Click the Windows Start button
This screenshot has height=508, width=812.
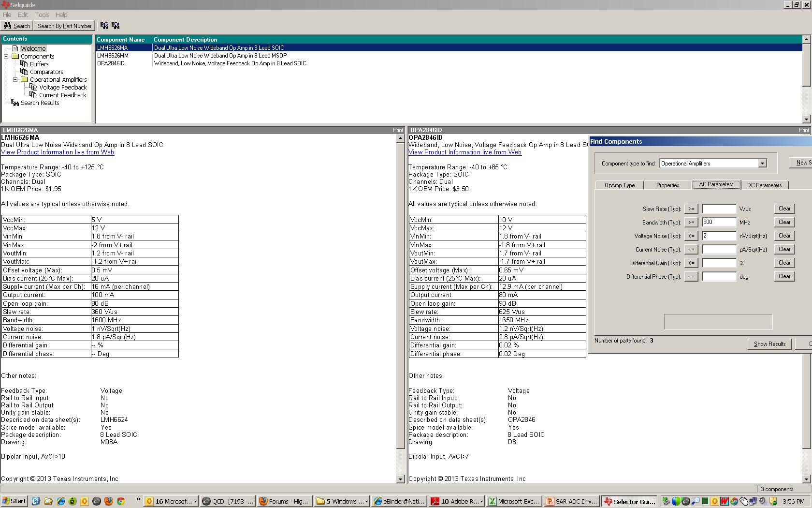click(14, 501)
